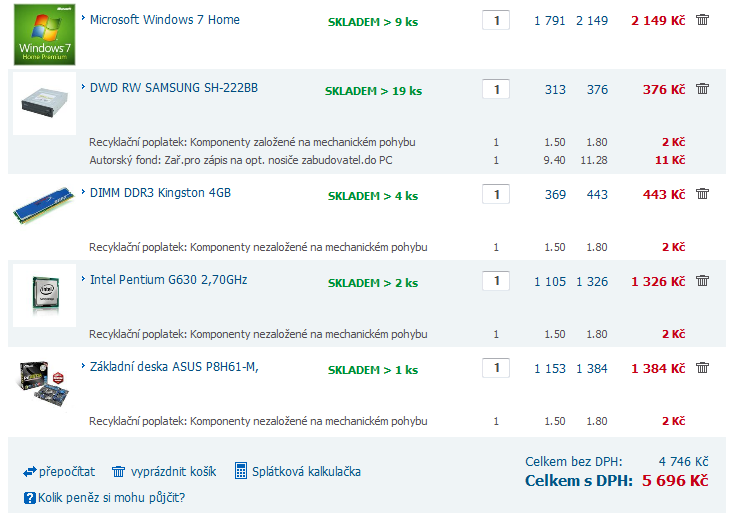The height and width of the screenshot is (513, 733).
Task: Open the ASUS motherboard box thumbnail
Action: 43,383
